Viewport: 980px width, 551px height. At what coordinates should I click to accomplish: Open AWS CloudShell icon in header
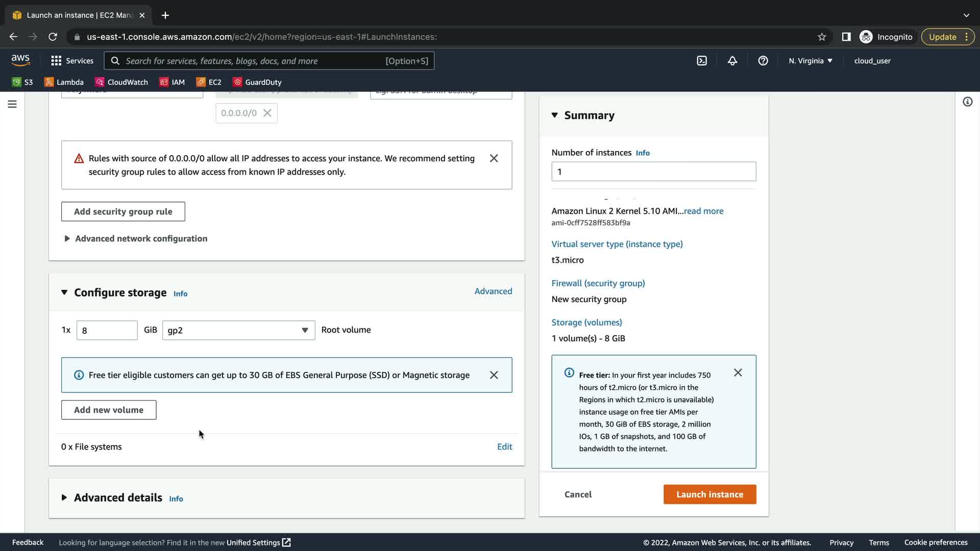[702, 61]
